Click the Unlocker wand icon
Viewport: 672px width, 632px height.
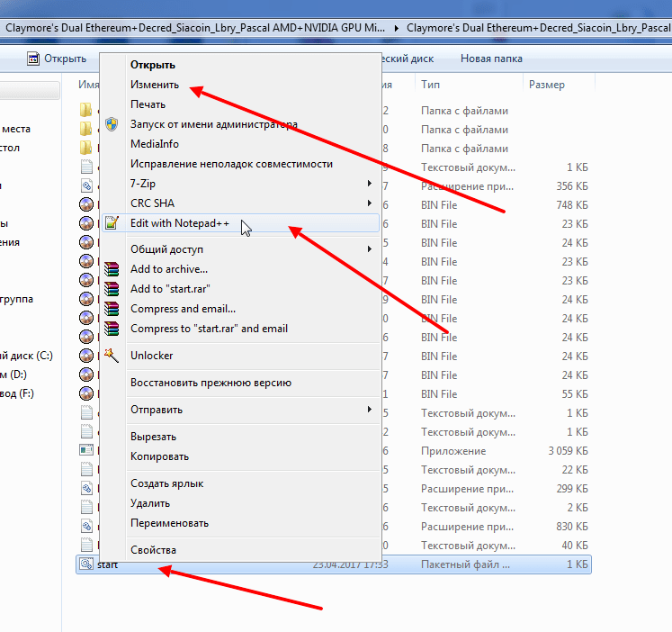[x=112, y=356]
